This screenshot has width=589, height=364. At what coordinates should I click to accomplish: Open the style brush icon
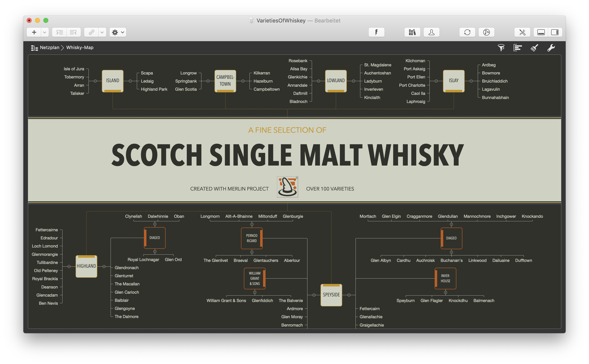point(534,47)
